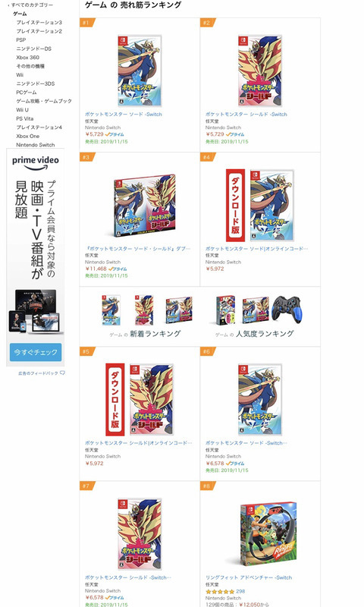The width and height of the screenshot is (364, 607).
Task: Open the #2 Pokemon Shield product image
Action: click(x=260, y=71)
